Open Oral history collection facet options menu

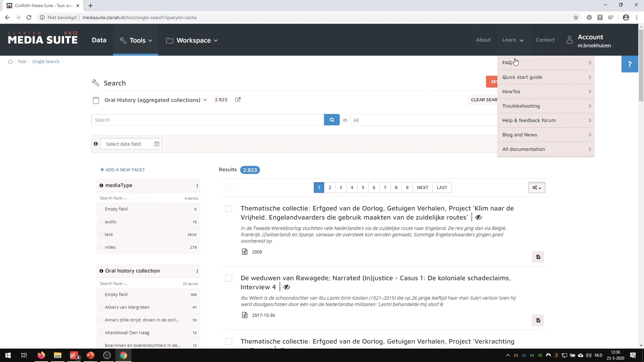pyautogui.click(x=197, y=271)
